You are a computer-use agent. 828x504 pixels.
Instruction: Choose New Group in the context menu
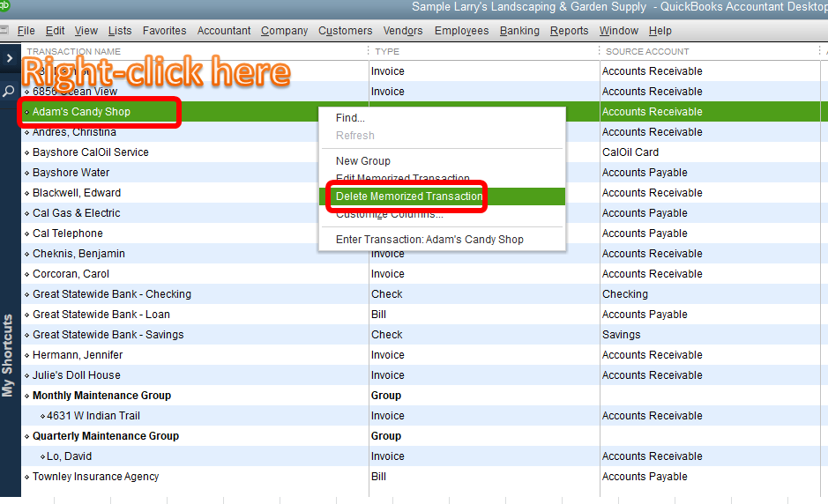coord(442,161)
